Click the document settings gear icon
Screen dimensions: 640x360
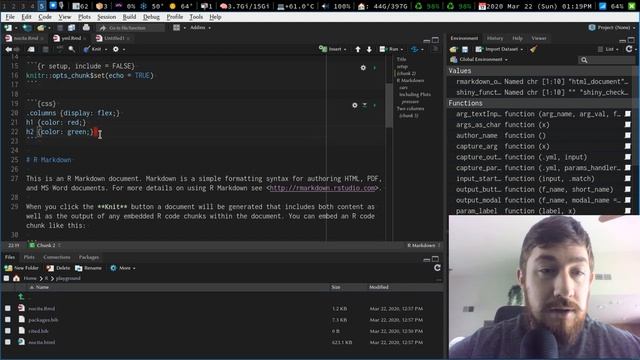[x=116, y=49]
